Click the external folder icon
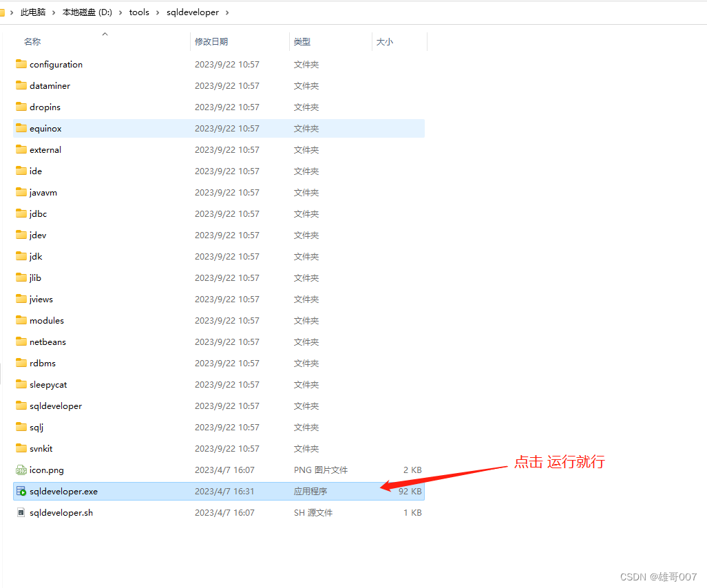 pos(21,149)
